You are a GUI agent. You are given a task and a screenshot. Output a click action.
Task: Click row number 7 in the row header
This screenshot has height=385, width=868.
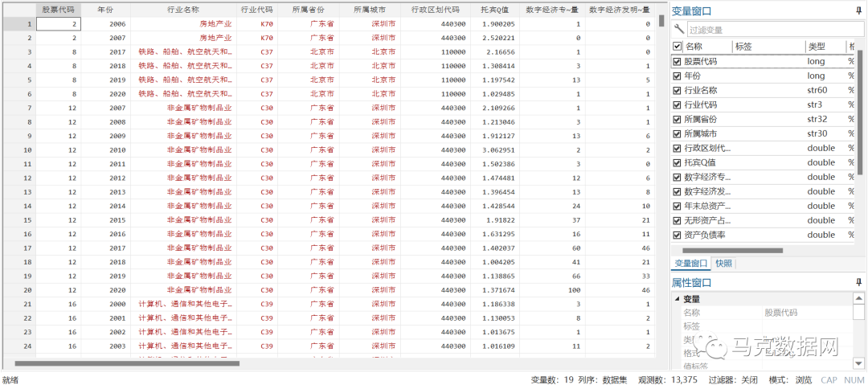click(x=20, y=108)
